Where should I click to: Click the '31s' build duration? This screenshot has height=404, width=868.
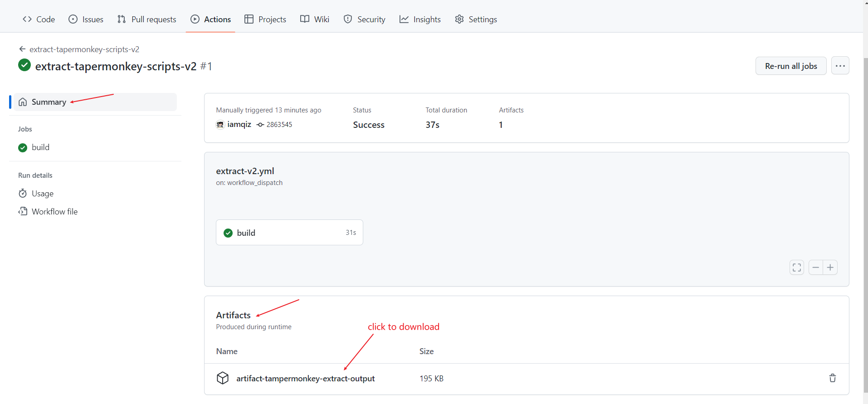click(351, 233)
